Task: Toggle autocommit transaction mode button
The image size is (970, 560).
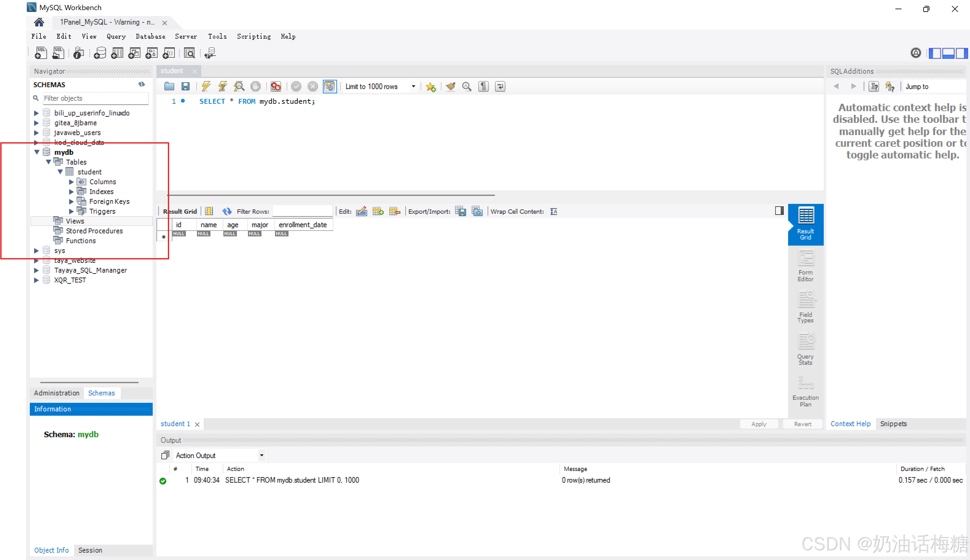Action: (x=329, y=87)
